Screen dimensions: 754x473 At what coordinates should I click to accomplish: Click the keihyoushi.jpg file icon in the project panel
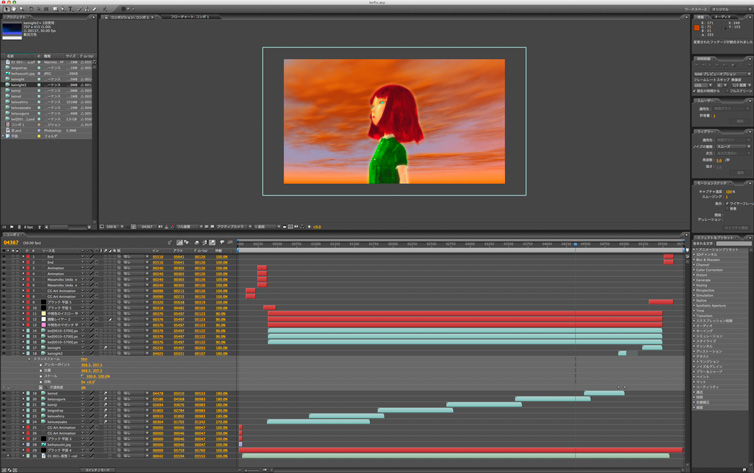(8, 74)
